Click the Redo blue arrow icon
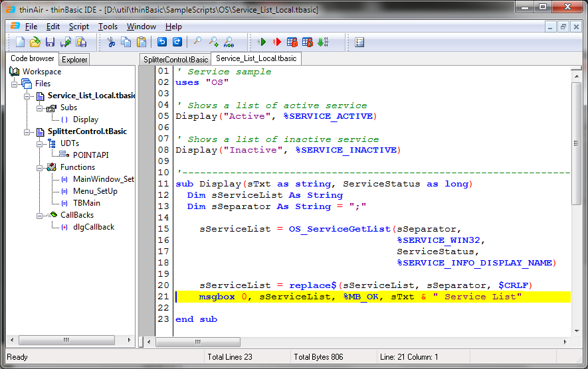 point(177,42)
